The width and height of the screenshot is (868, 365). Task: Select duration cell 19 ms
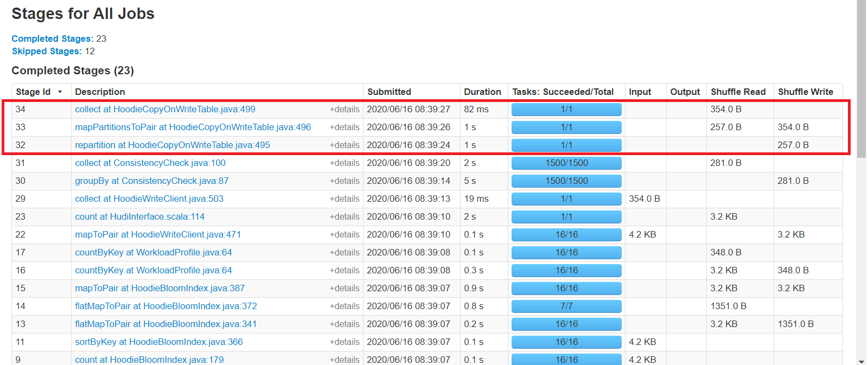click(x=476, y=198)
